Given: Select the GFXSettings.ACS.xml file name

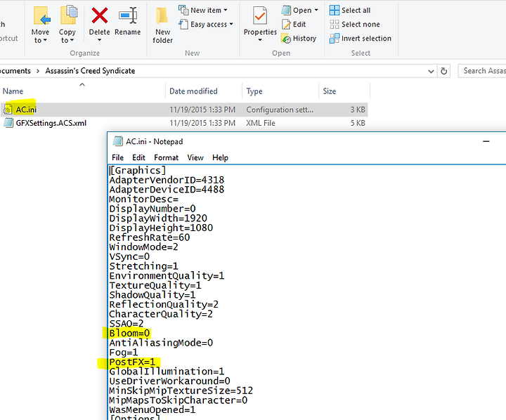Looking at the screenshot, I should (51, 123).
